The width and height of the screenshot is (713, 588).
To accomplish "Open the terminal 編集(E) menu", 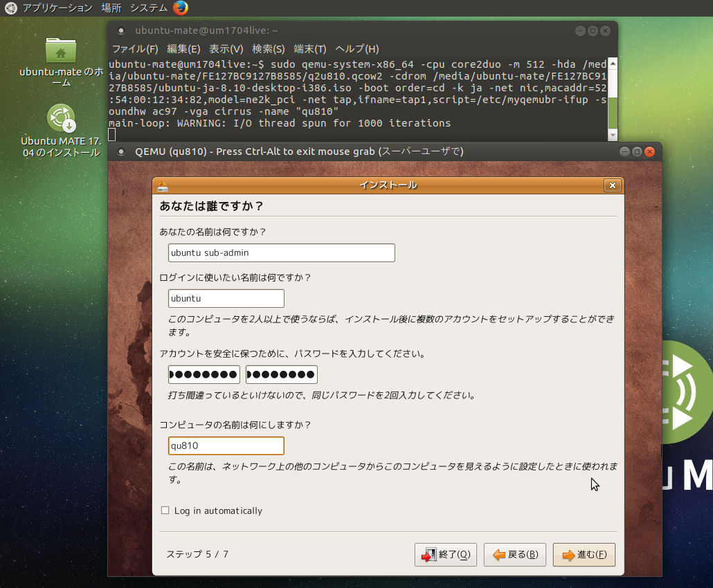I will 183,48.
